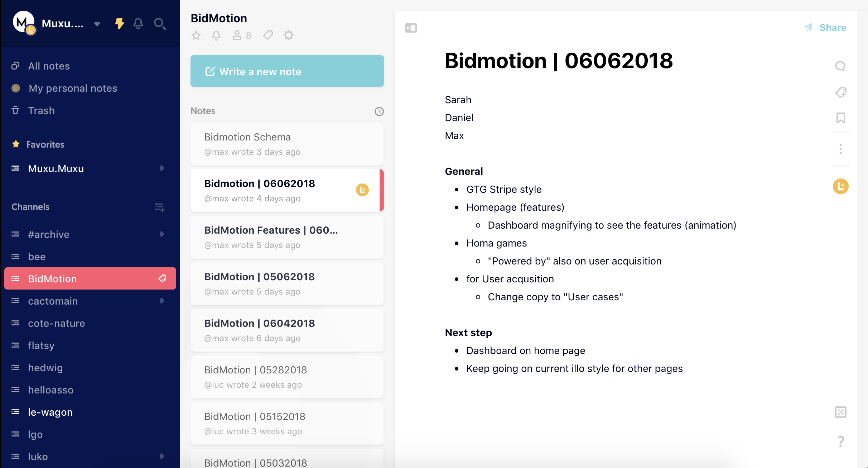Click the channel tags icon in header
This screenshot has height=468, width=868.
pyautogui.click(x=268, y=35)
